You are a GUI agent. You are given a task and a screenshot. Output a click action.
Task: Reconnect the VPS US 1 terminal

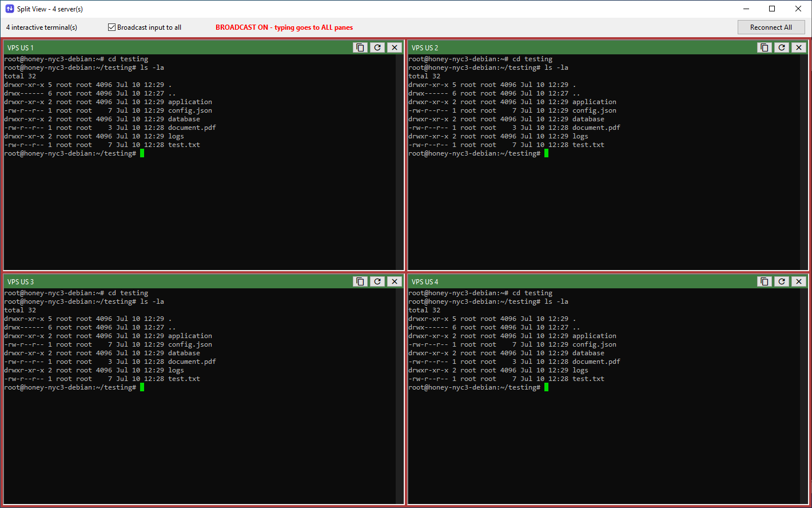(377, 47)
